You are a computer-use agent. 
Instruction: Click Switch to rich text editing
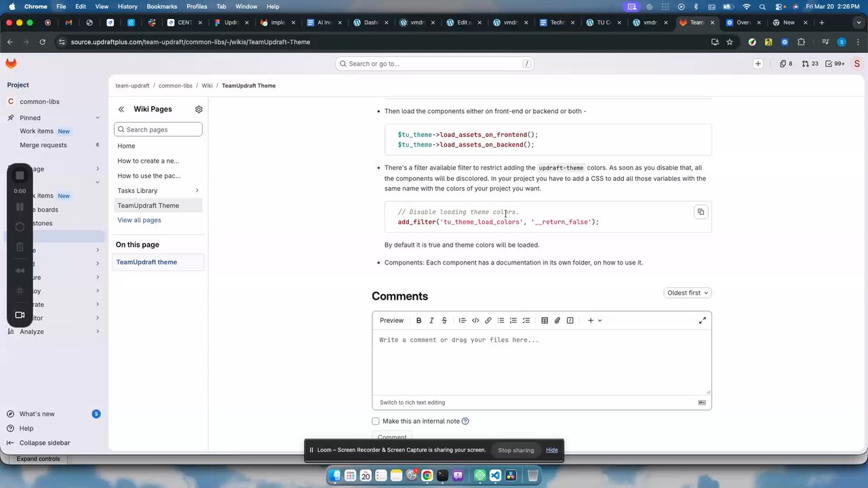click(412, 403)
